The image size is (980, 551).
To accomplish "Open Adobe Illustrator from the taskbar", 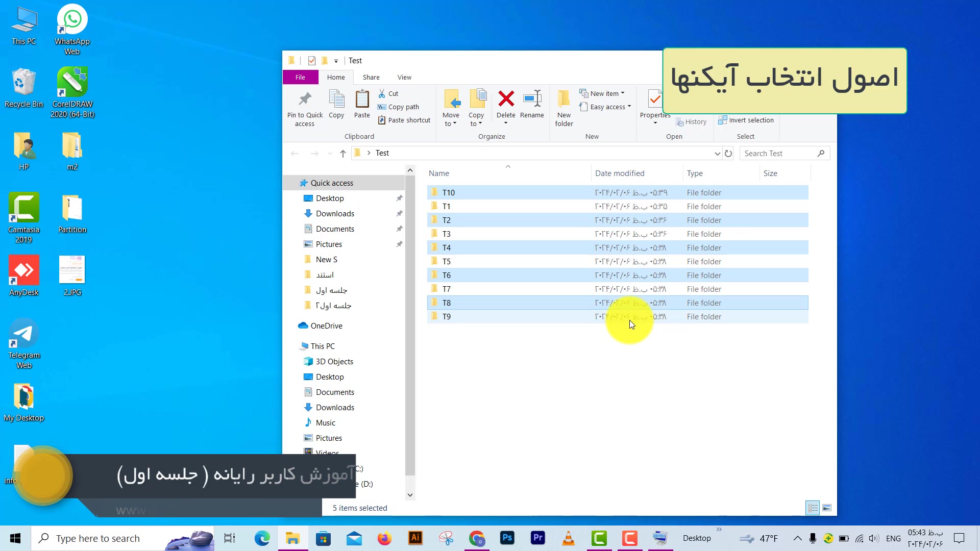I will click(415, 538).
